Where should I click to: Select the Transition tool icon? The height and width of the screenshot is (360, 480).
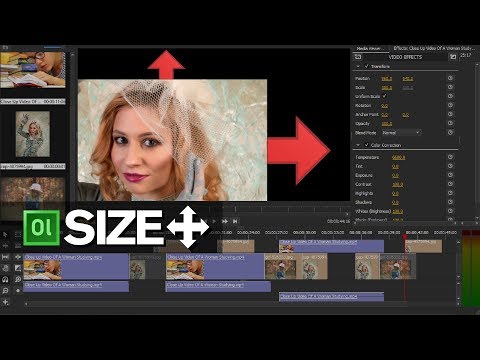point(18,268)
